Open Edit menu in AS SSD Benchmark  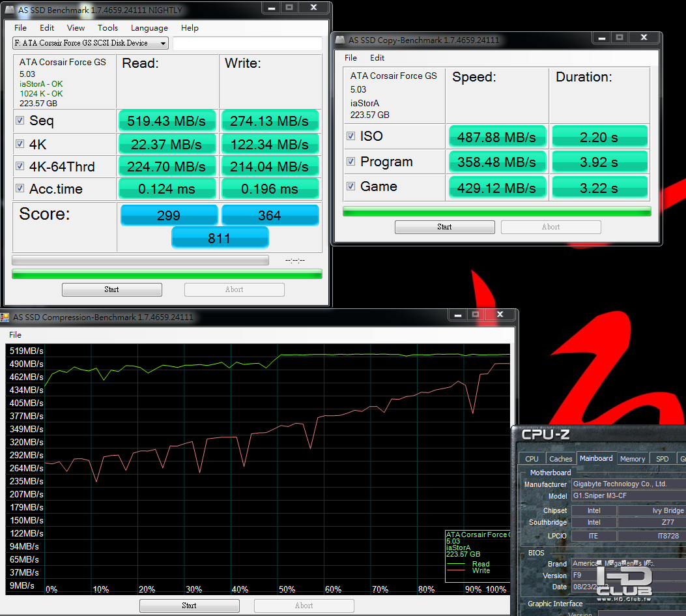click(x=46, y=27)
